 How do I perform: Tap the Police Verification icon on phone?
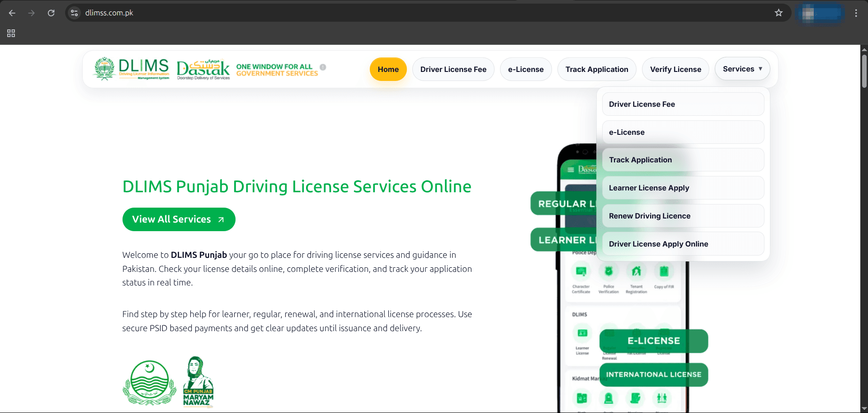tap(609, 271)
